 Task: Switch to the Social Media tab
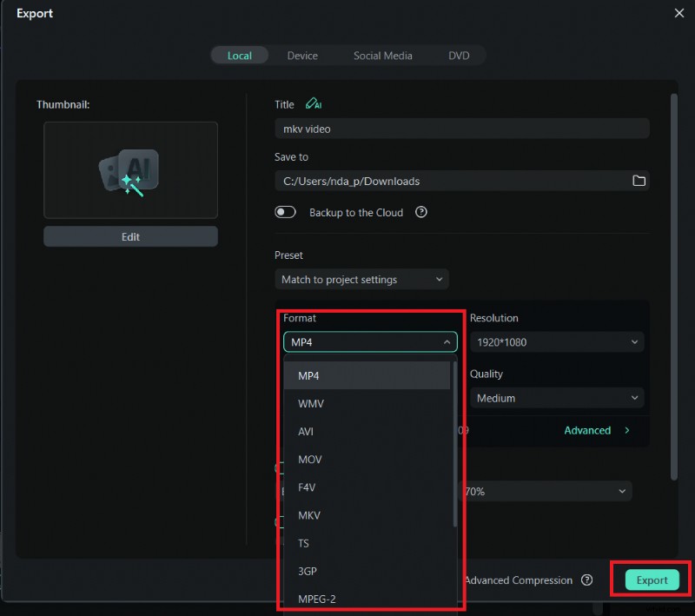pyautogui.click(x=383, y=55)
